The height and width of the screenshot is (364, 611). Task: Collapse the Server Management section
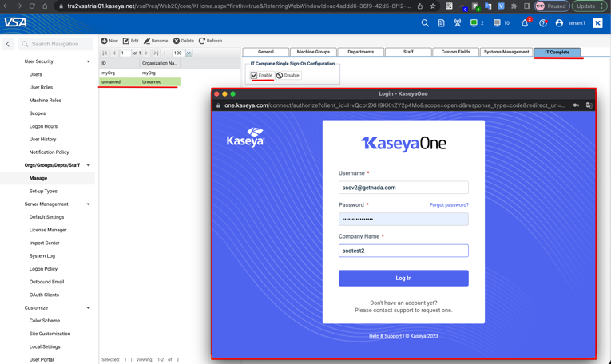[88, 204]
